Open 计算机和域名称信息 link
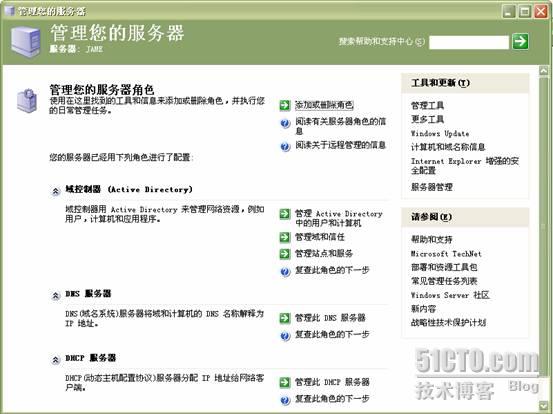The width and height of the screenshot is (553, 414). (x=448, y=147)
